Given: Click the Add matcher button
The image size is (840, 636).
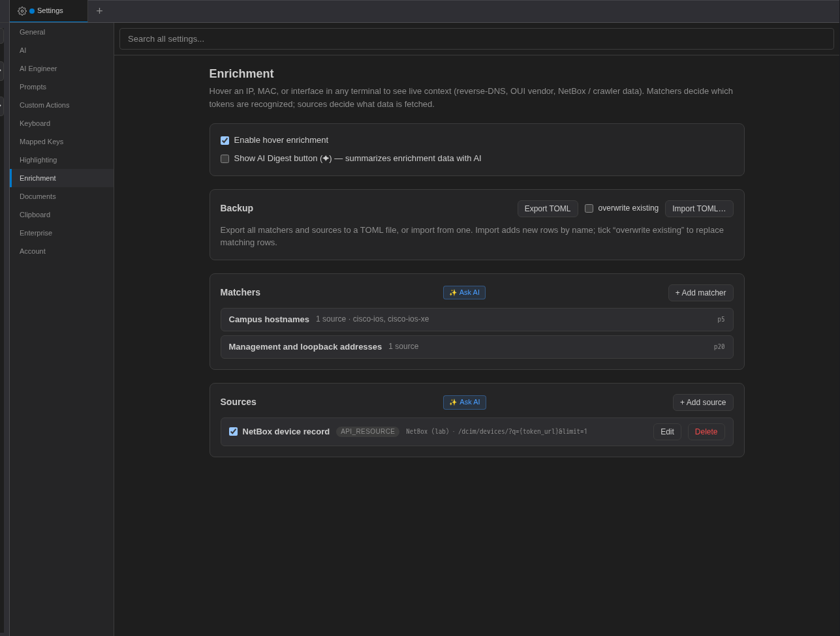Looking at the screenshot, I should tap(700, 293).
